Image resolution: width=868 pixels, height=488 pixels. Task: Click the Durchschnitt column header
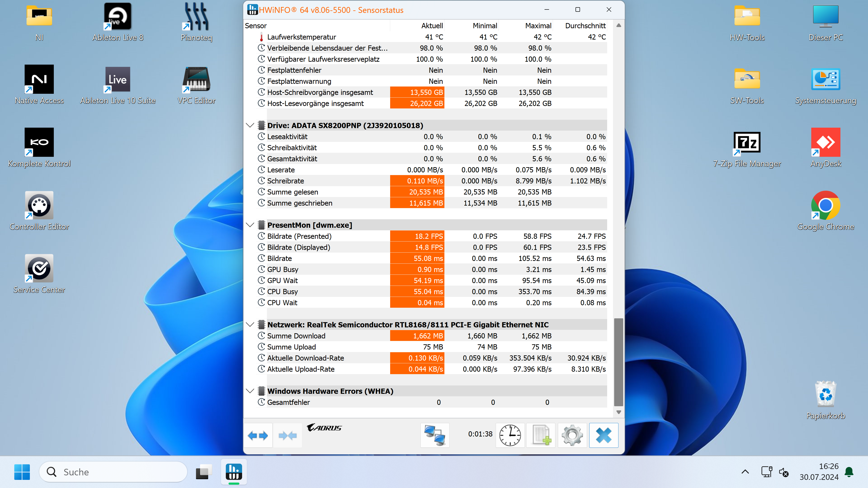pos(585,26)
